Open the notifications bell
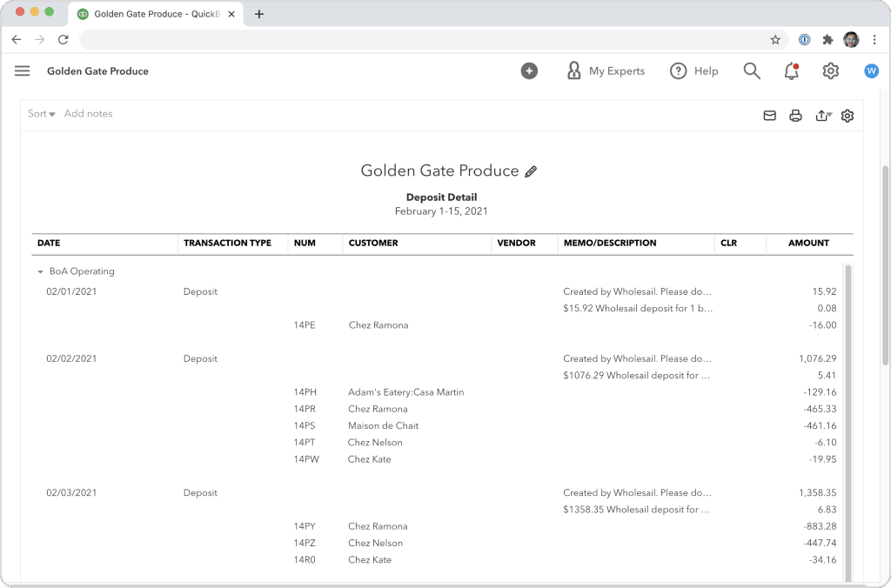Image resolution: width=891 pixels, height=588 pixels. point(792,71)
